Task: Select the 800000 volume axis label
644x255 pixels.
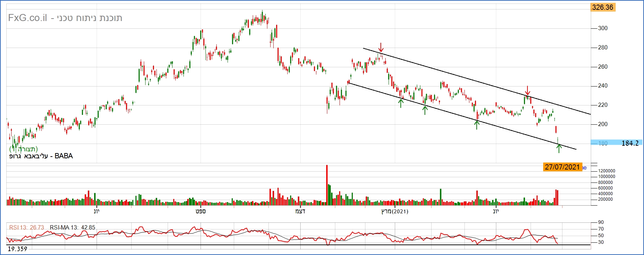Action: point(605,182)
